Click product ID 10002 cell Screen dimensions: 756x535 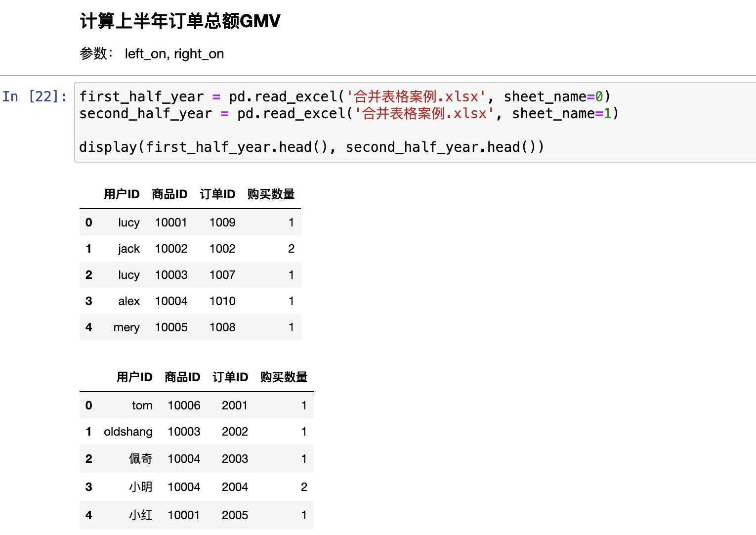(171, 249)
